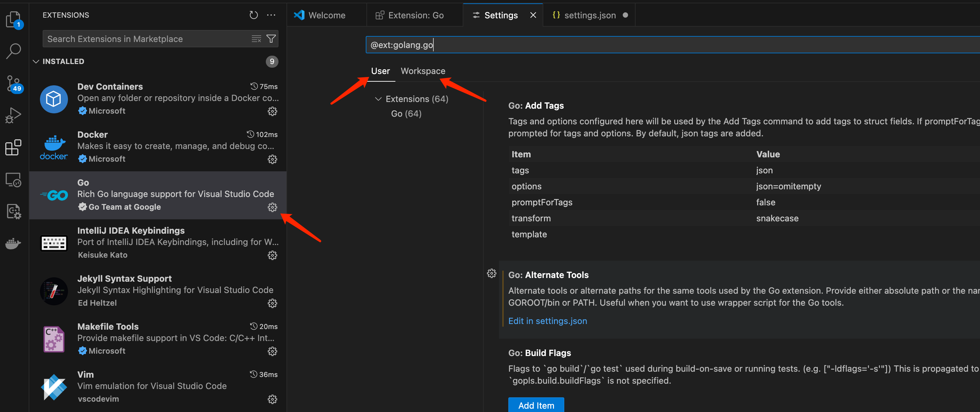Select the Workspace settings scope tab
980x412 pixels.
tap(423, 71)
